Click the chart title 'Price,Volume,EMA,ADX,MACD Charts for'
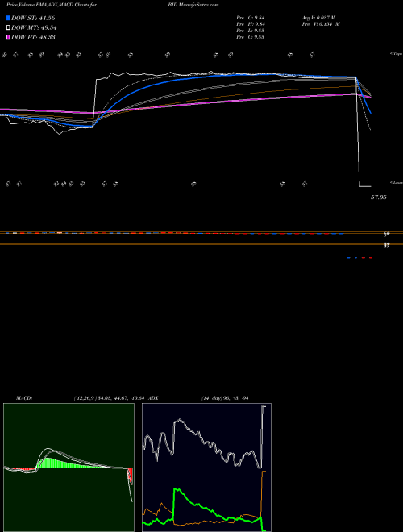Viewport: 403px width, 532px height. coord(52,5)
